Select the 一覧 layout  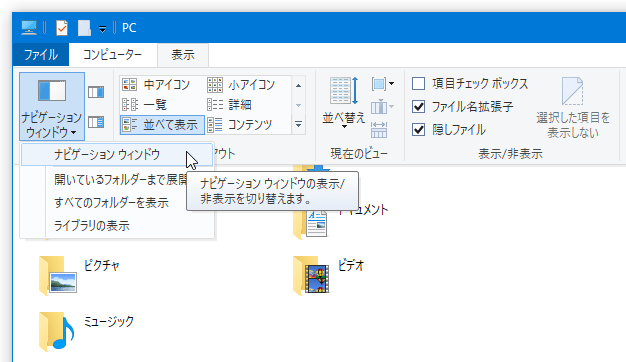tap(145, 105)
